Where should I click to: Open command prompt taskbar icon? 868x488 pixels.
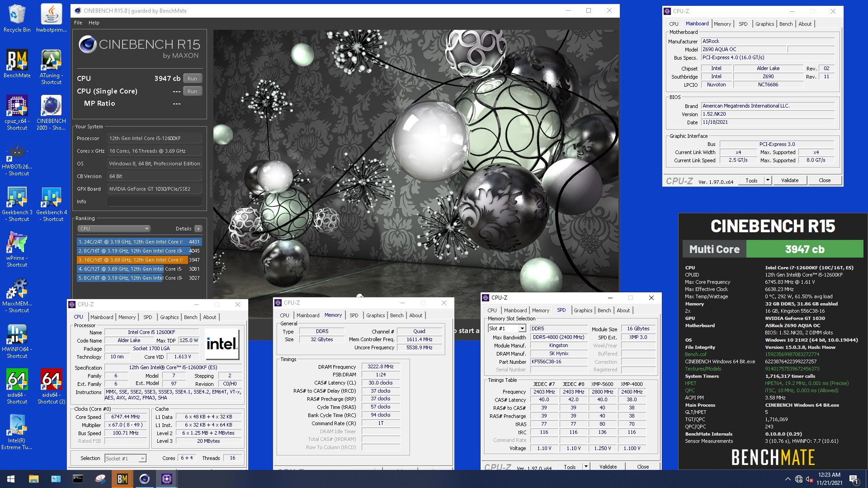click(x=78, y=479)
